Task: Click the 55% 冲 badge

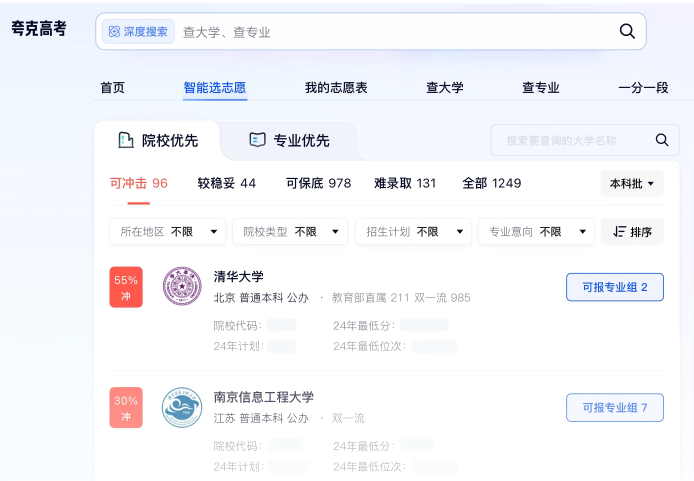Action: [x=126, y=287]
